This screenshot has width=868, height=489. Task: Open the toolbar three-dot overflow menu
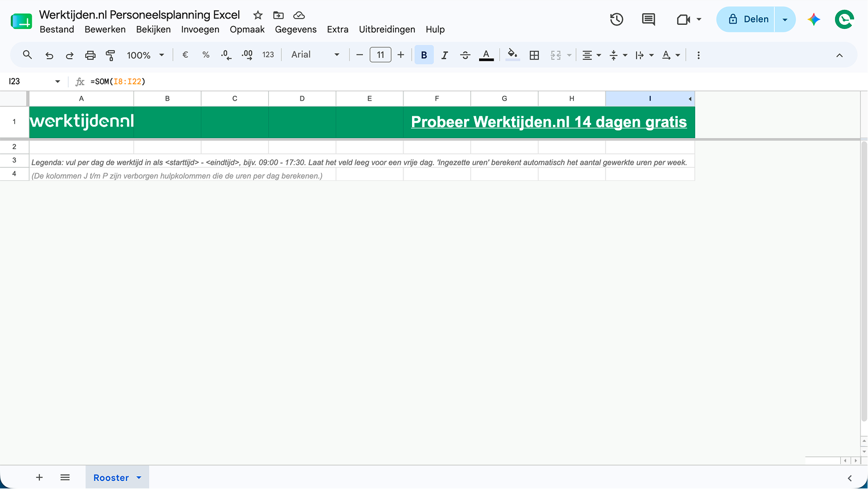(699, 55)
